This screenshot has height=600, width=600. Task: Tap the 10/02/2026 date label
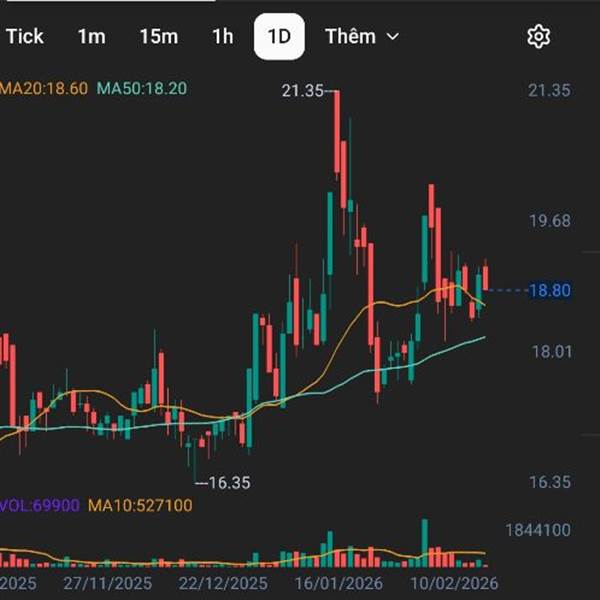[x=454, y=584]
